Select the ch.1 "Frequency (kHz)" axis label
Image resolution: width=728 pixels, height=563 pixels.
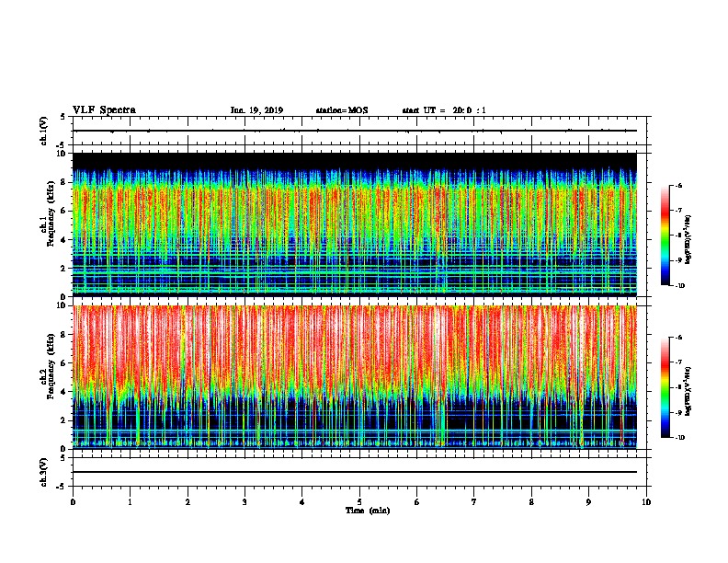tap(51, 212)
